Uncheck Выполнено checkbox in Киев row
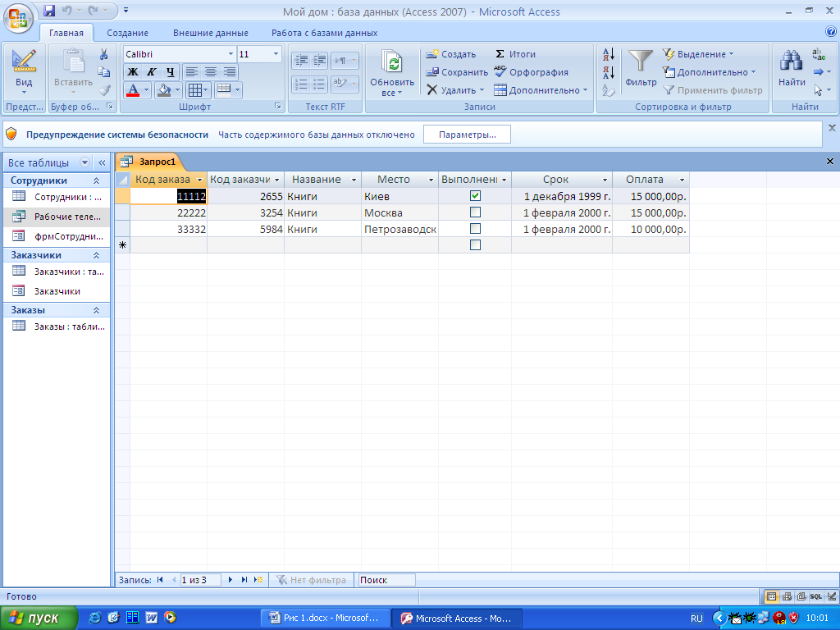 pyautogui.click(x=475, y=196)
